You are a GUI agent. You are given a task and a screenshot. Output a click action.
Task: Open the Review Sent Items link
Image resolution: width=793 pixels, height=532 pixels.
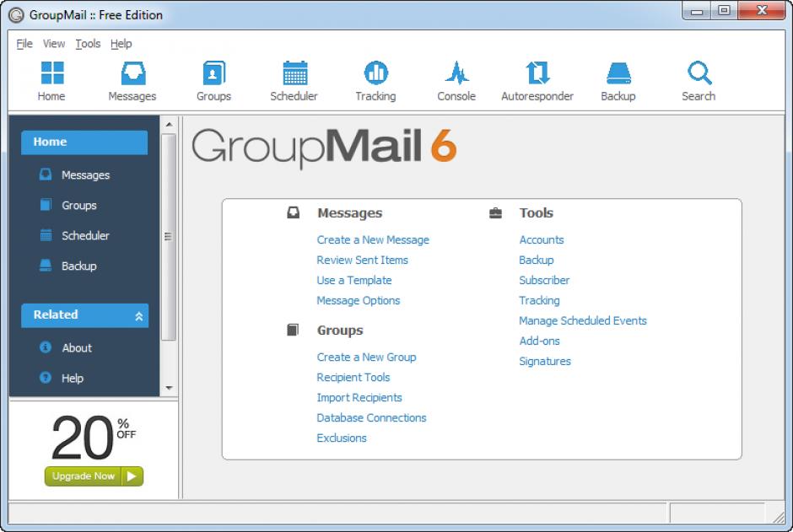(x=363, y=261)
